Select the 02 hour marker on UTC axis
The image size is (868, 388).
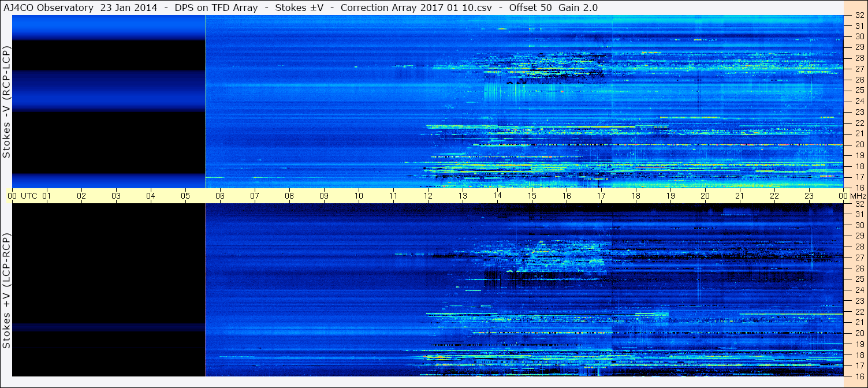pyautogui.click(x=81, y=196)
